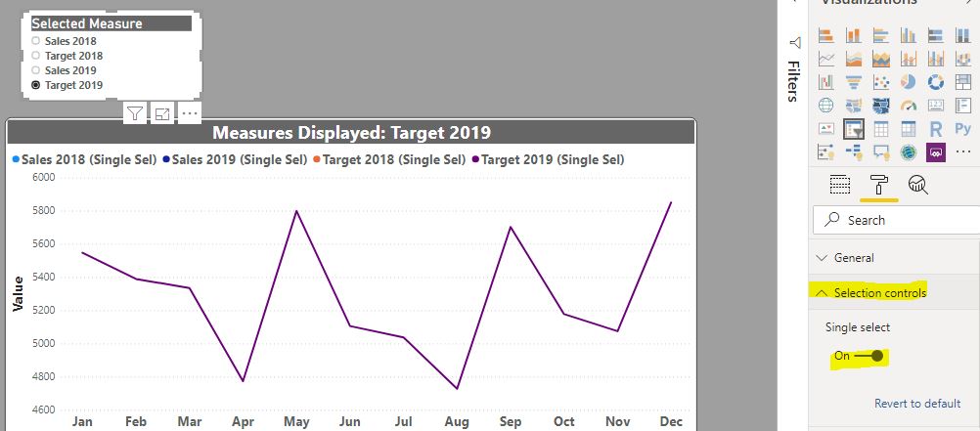Viewport: 980px width, 431px height.
Task: Select the Slicer visualization icon
Action: click(x=853, y=129)
